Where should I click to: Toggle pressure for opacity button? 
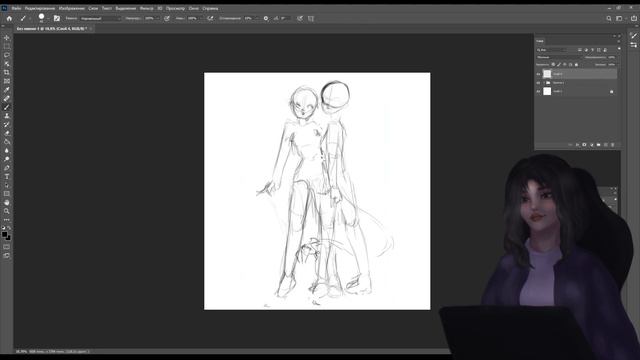167,18
